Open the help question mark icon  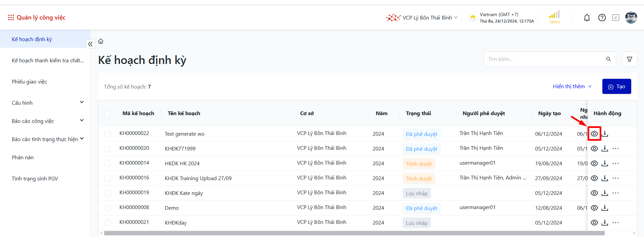pos(602,18)
